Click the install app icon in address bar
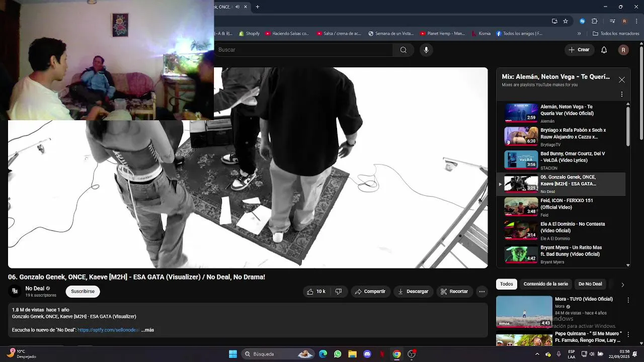This screenshot has height=362, width=644. (554, 21)
